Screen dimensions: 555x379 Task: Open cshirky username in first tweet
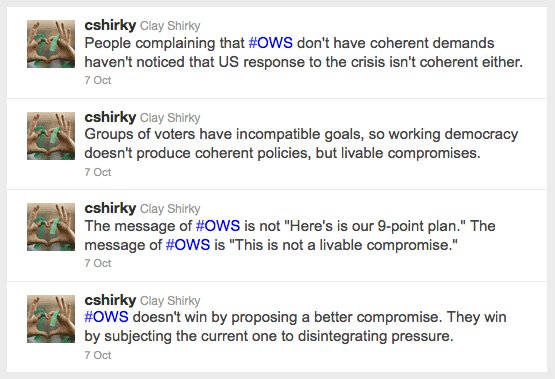coord(110,25)
